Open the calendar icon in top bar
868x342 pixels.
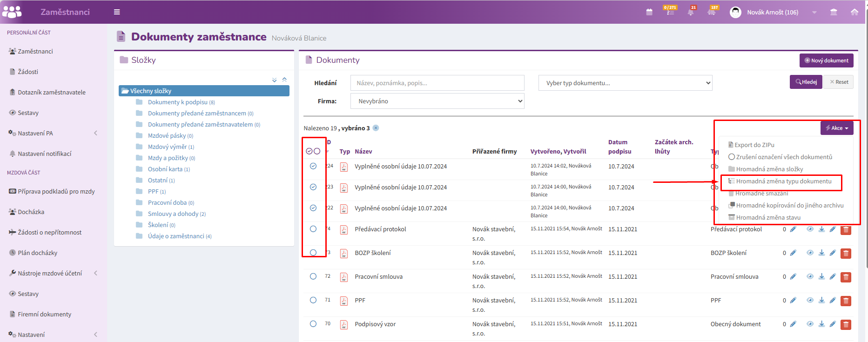(649, 12)
